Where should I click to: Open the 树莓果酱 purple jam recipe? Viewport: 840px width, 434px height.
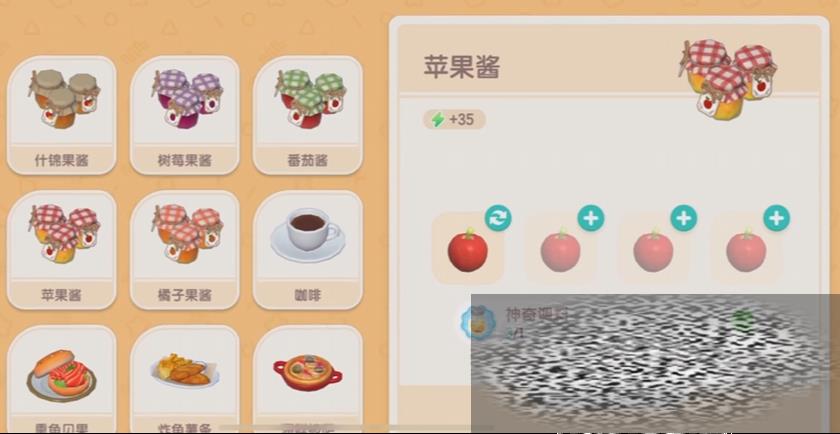coord(185,115)
